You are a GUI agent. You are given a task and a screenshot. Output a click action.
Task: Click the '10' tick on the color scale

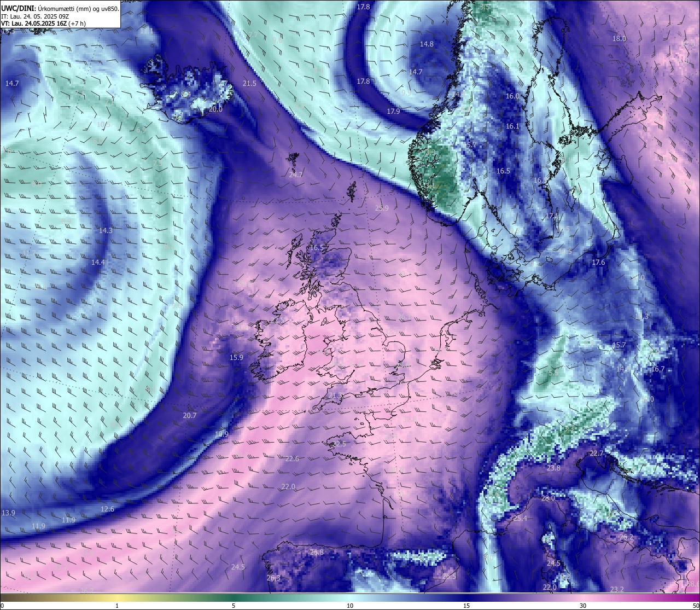click(350, 606)
